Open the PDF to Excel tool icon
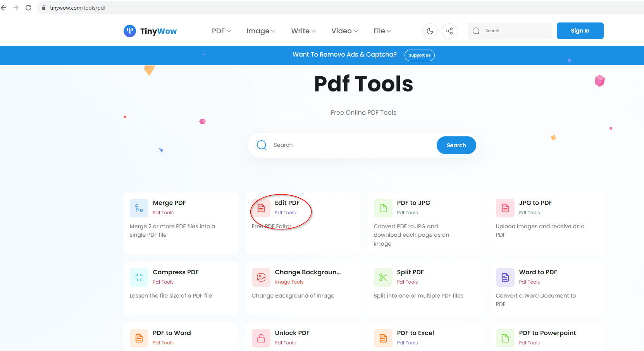The width and height of the screenshot is (644, 351). [x=383, y=338]
